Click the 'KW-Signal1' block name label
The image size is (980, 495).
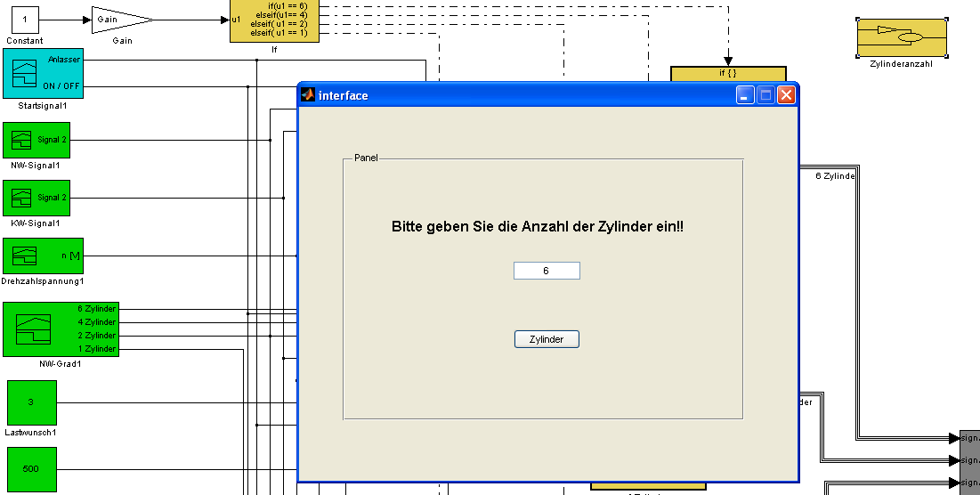pyautogui.click(x=36, y=223)
